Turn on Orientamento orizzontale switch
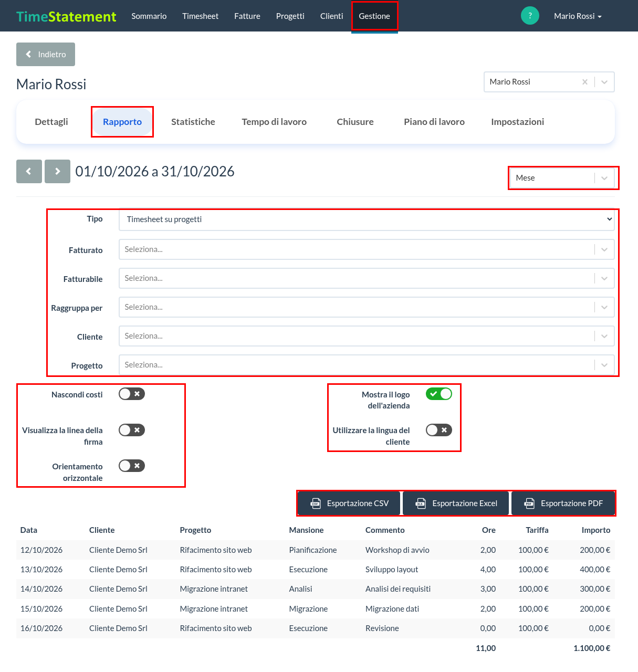Viewport: 638px width, 672px height. [x=132, y=466]
